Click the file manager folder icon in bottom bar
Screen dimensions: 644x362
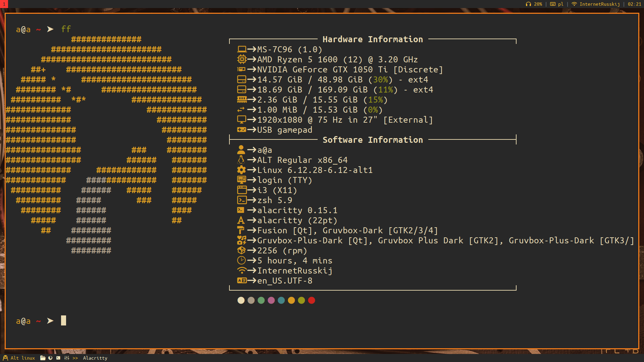coord(43,358)
